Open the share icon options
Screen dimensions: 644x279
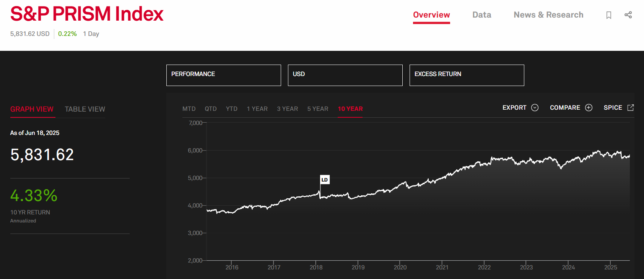(628, 15)
